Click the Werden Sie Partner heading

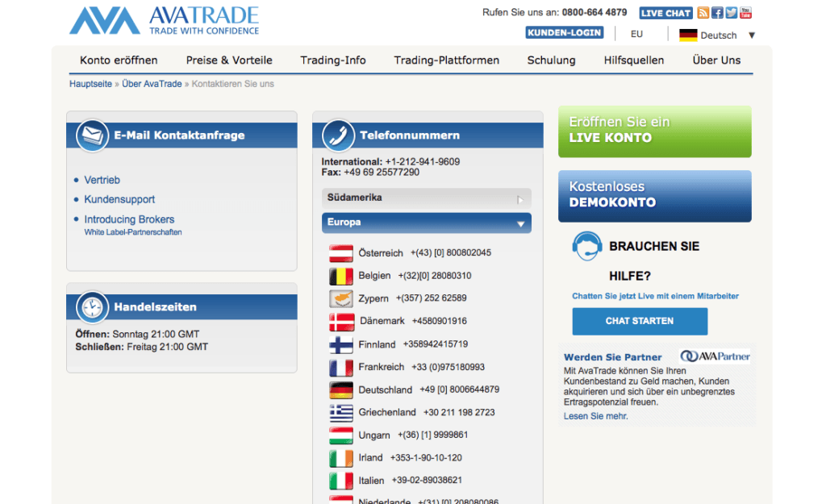tap(613, 357)
